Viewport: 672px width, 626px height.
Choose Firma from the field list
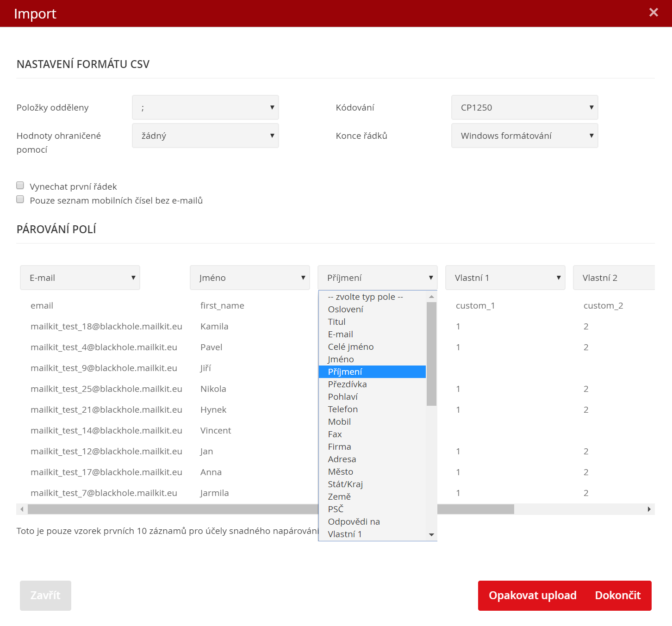click(372, 447)
